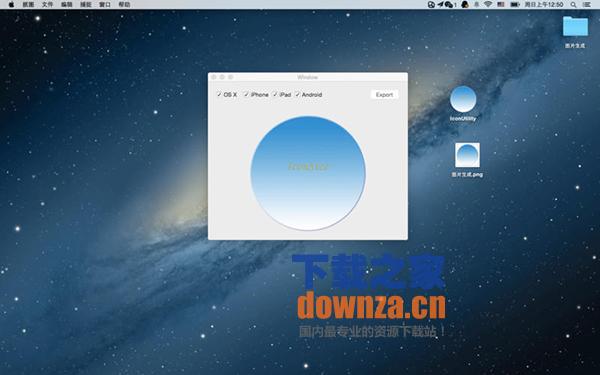Viewport: 600px width, 375px height.
Task: Click the battery status icon
Action: point(515,5)
